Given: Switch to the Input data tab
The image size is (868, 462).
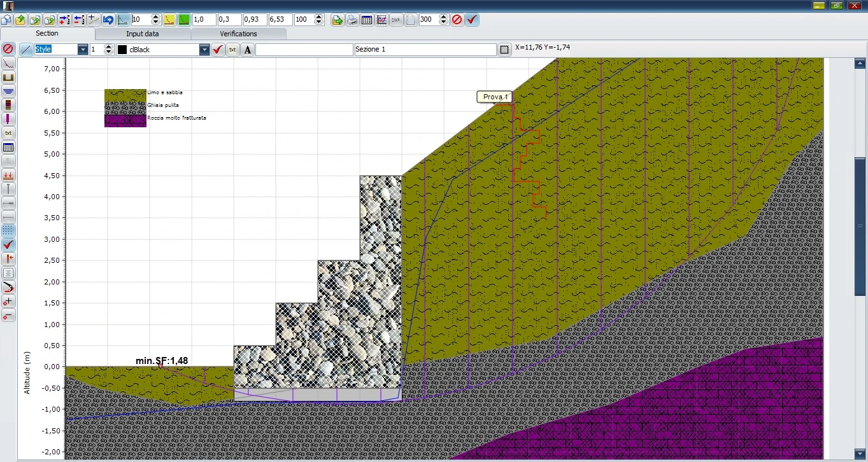Looking at the screenshot, I should click(143, 34).
